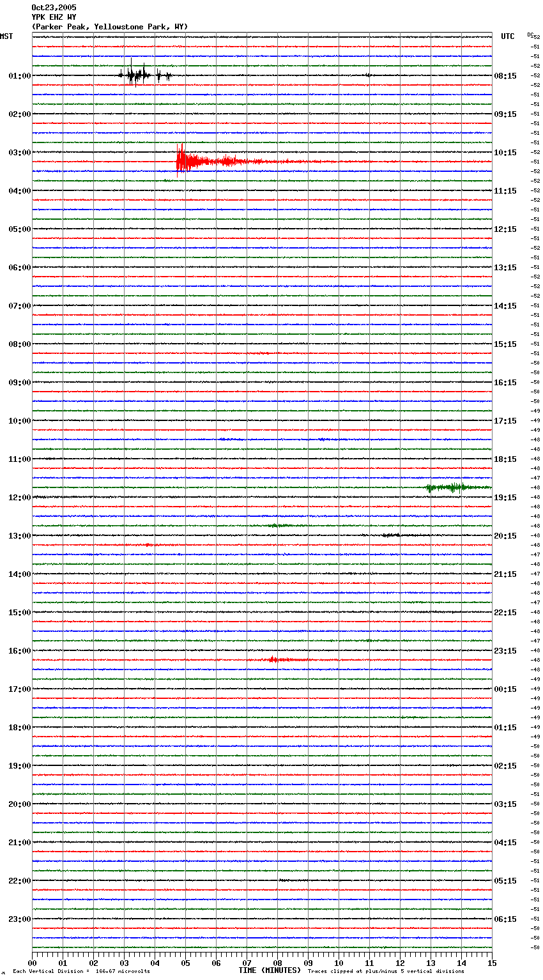Image resolution: width=543 pixels, height=980 pixels.
Task: Click the TIME (MINUTES) axis title
Action: tap(270, 970)
